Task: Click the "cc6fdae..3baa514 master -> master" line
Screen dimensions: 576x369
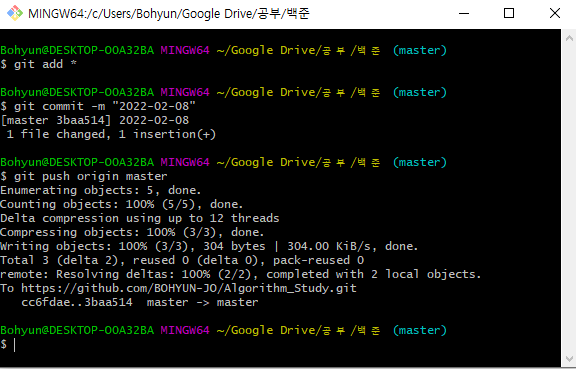Action: pyautogui.click(x=140, y=302)
